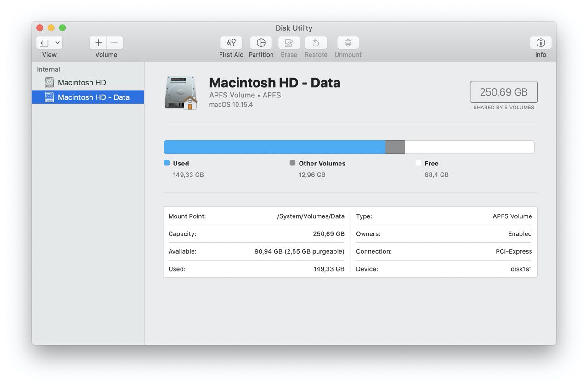Image resolution: width=588 pixels, height=387 pixels.
Task: Click the Restore arrow icon
Action: pos(316,43)
